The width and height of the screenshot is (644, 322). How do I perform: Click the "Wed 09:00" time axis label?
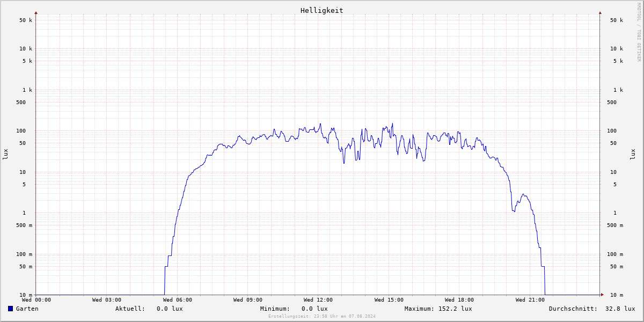click(248, 300)
